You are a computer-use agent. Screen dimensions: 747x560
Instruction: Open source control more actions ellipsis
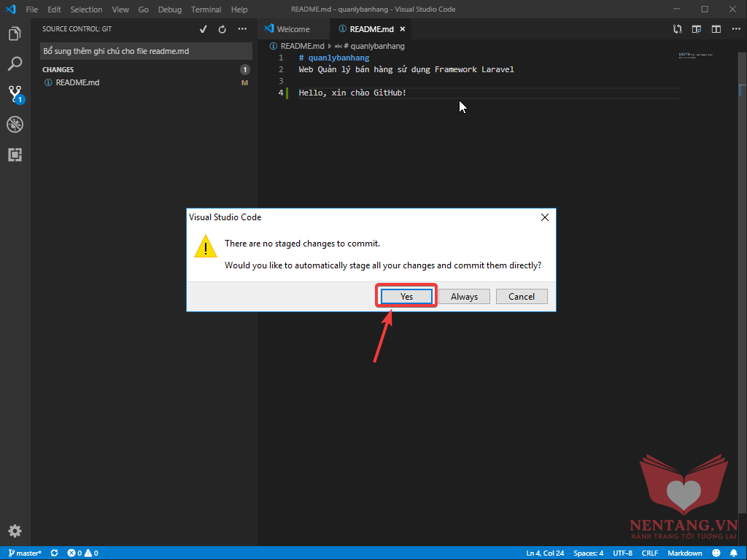click(243, 29)
